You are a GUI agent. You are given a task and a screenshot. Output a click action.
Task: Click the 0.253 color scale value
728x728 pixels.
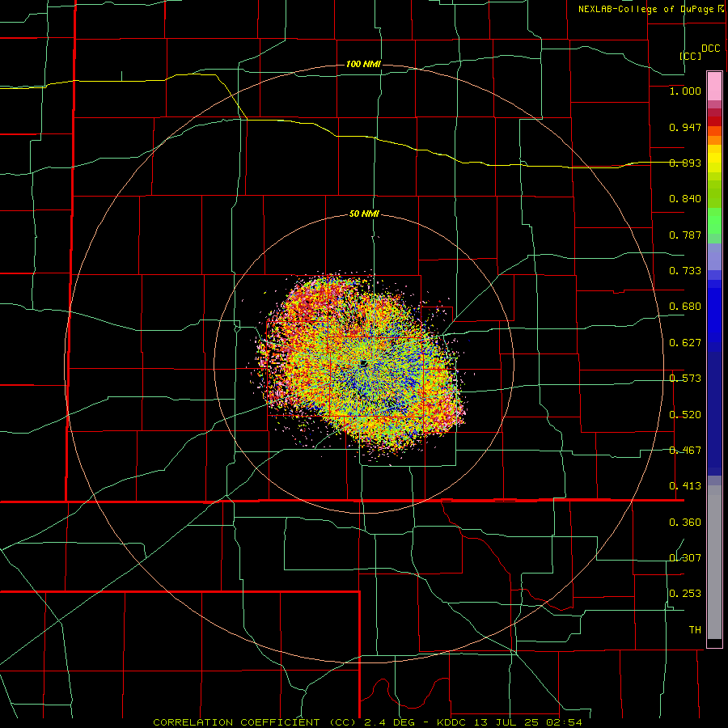pyautogui.click(x=685, y=594)
